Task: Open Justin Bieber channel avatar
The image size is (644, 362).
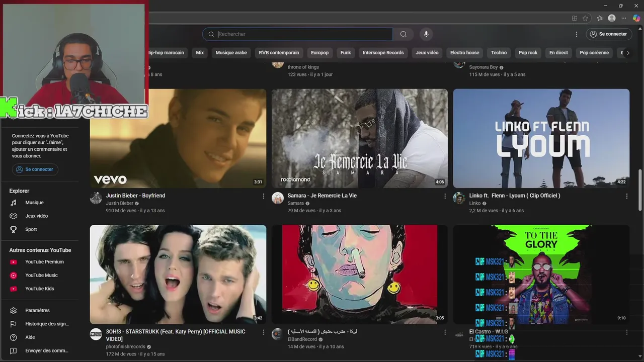Action: point(96,198)
